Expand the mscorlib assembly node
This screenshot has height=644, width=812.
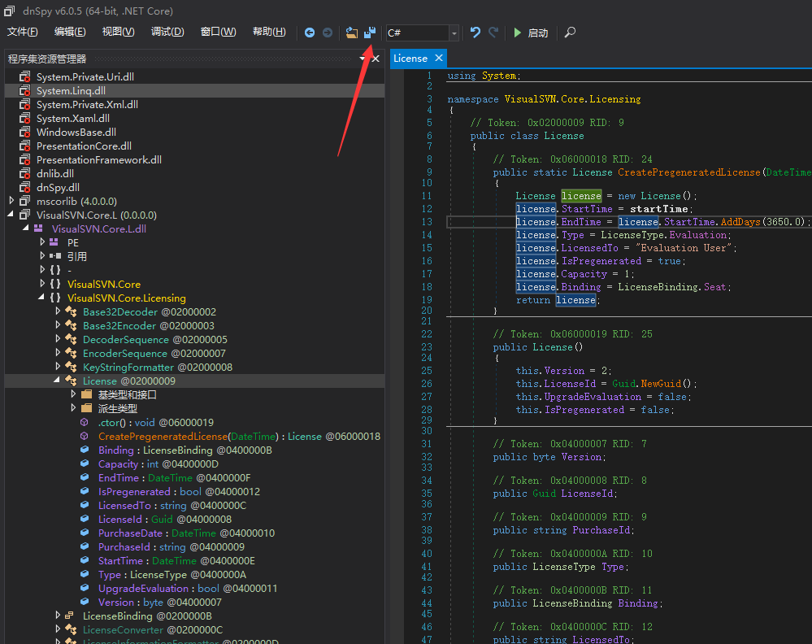[x=11, y=201]
